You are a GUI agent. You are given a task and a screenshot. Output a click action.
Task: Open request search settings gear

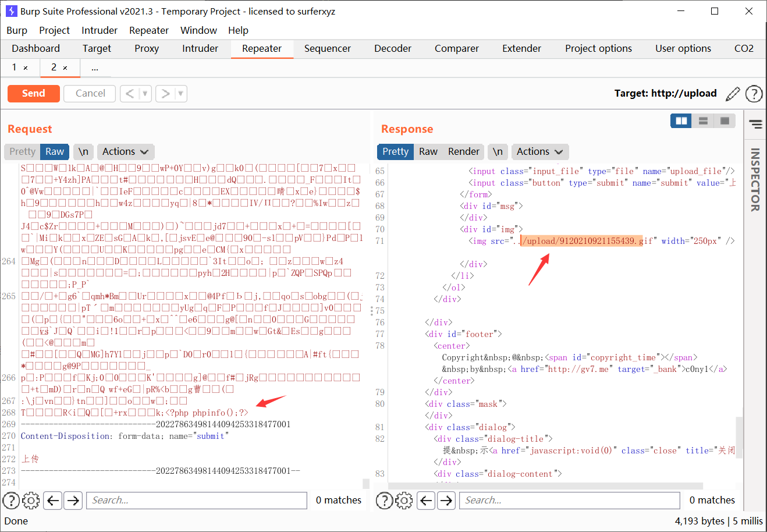[31, 500]
